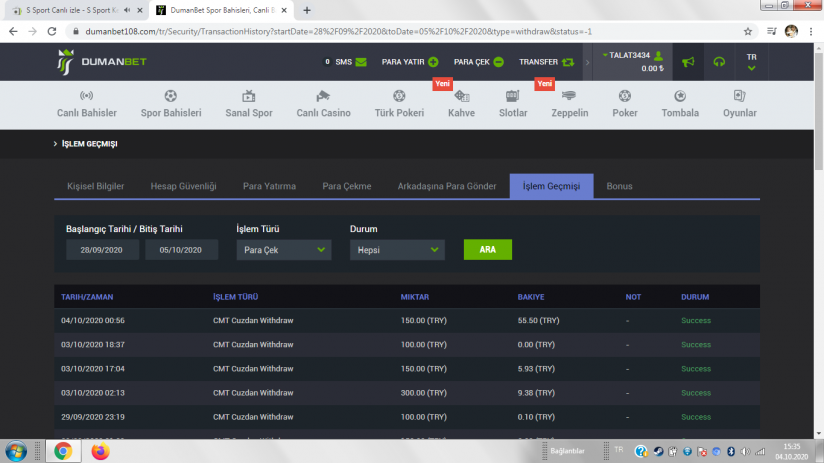Click the start date field 28/09/2020
Image resolution: width=824 pixels, height=463 pixels.
pos(102,250)
